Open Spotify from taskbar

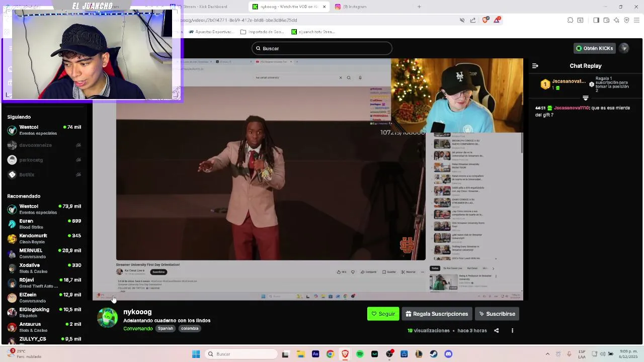[360, 354]
